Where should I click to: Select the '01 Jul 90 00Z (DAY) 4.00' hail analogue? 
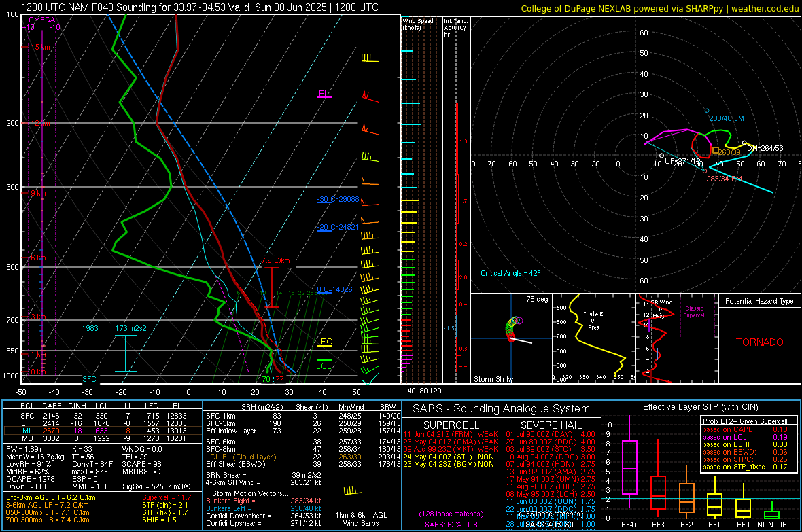pos(551,434)
